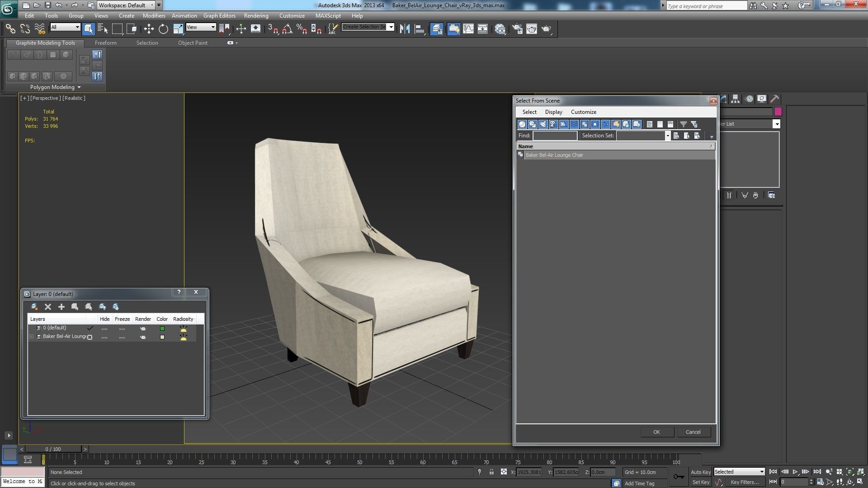Click the Time Configuration icon
868x488 pixels.
pyautogui.click(x=820, y=482)
